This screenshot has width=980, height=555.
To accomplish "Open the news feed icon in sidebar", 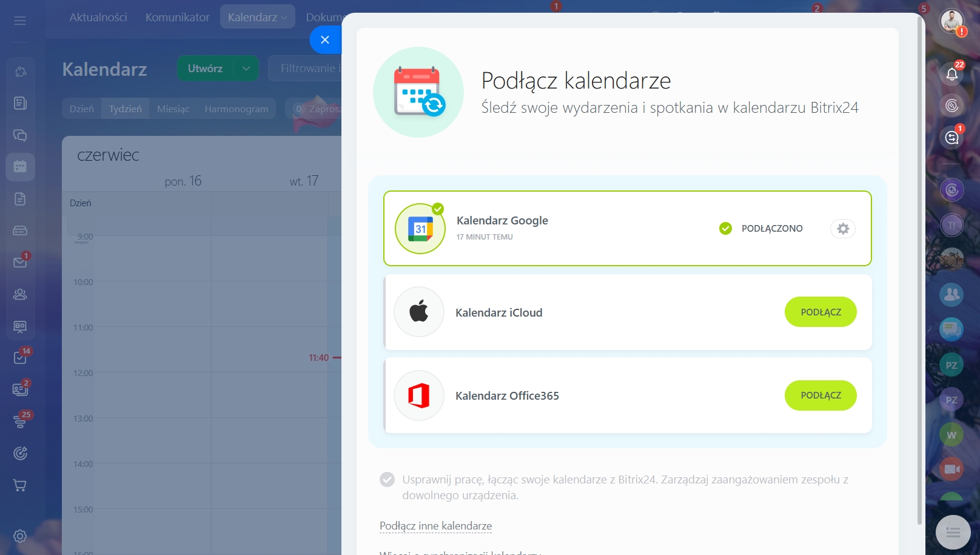I will click(x=20, y=103).
